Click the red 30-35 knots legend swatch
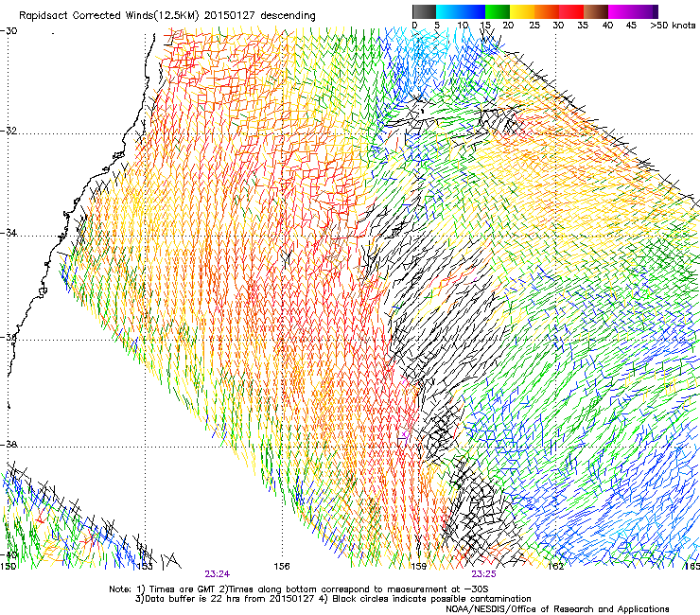Screen dimensions: 700x615 click(571, 11)
